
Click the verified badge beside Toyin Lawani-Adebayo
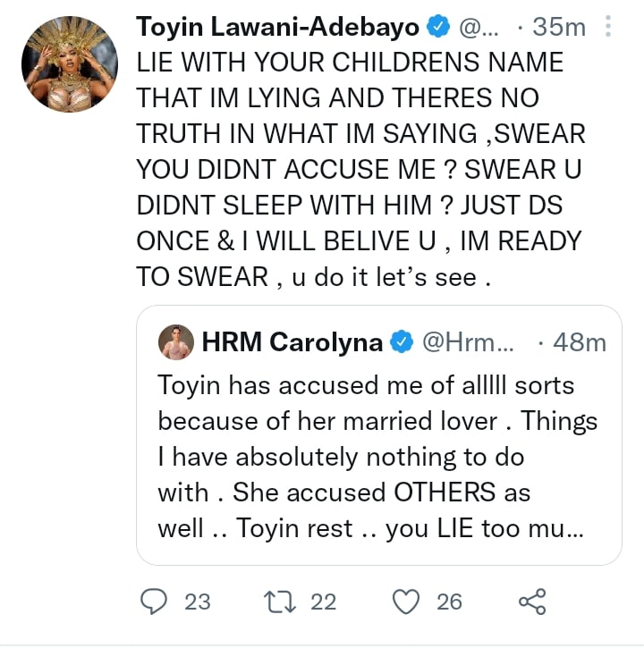point(437,28)
